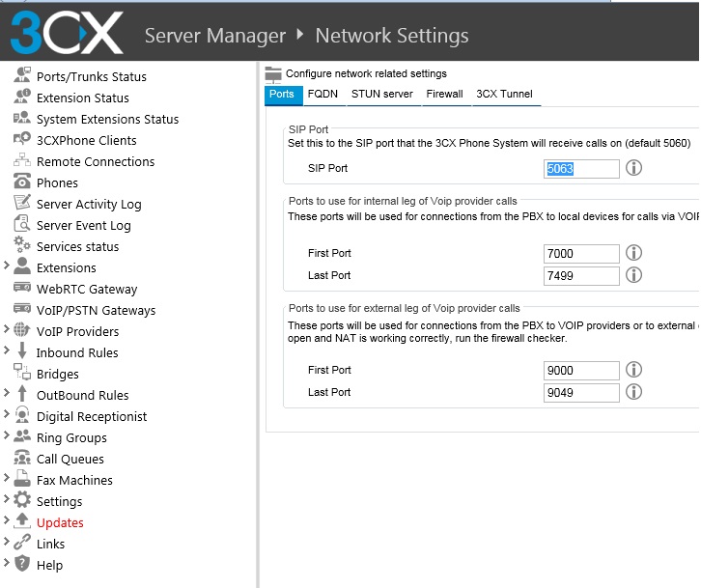Click external leg Last Port field 9049
This screenshot has height=588, width=701.
(581, 393)
